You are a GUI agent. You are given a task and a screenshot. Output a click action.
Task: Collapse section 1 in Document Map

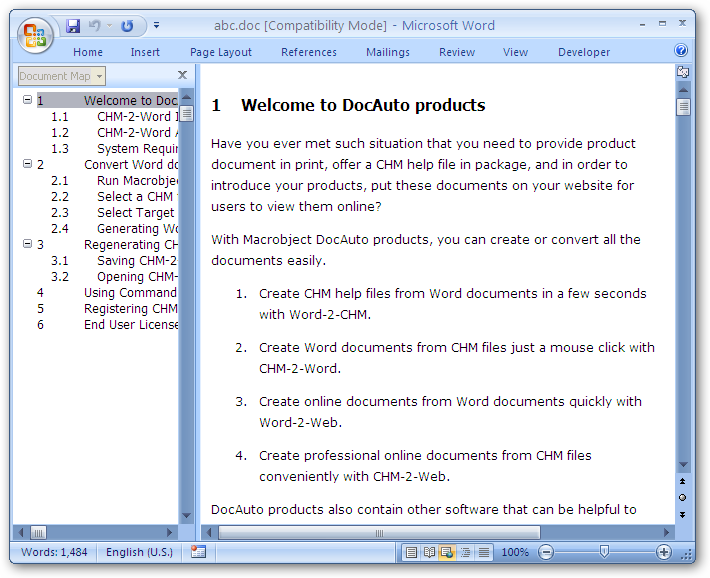28,100
